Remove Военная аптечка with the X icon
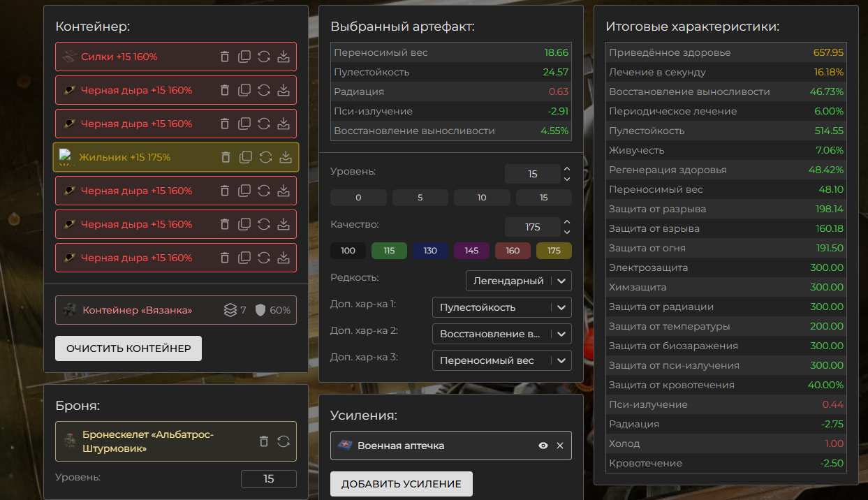 (560, 446)
